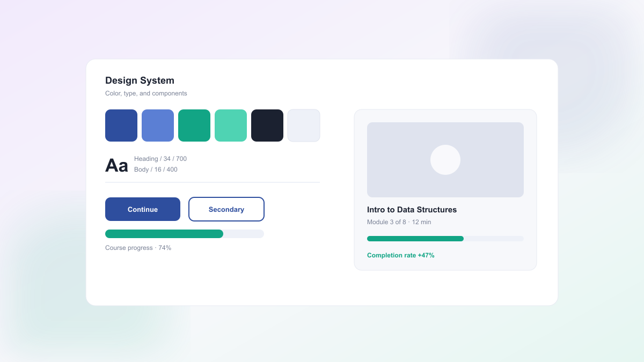Click the 'Module 3 of 8 · 12 min' text
The height and width of the screenshot is (362, 644).
(x=399, y=222)
